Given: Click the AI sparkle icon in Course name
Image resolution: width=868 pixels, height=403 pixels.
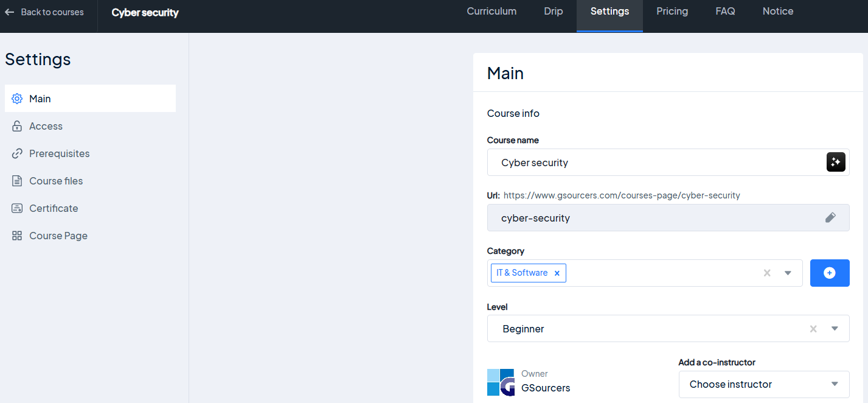Looking at the screenshot, I should (836, 163).
